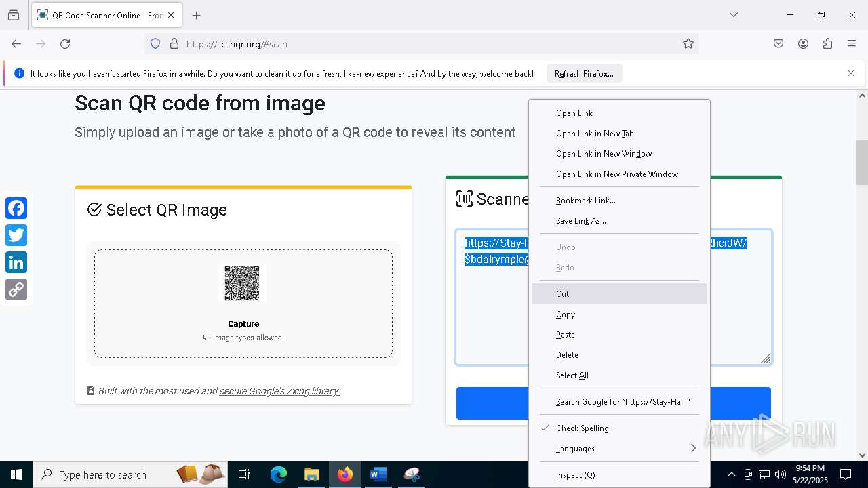Open the Extensions puzzle icon
The height and width of the screenshot is (488, 868).
(x=827, y=44)
